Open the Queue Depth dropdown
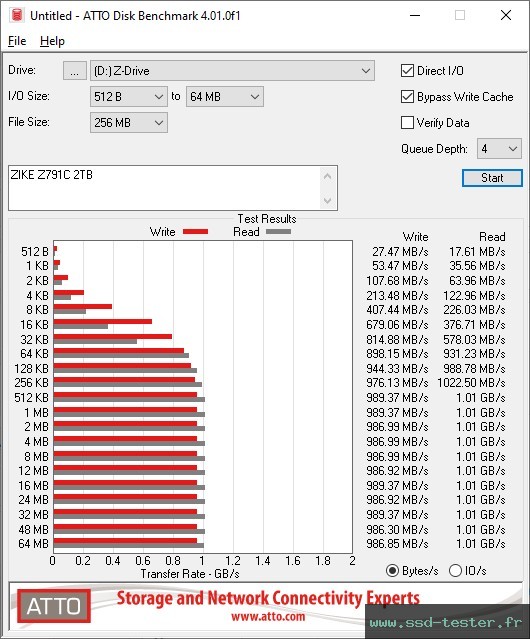Image resolution: width=530 pixels, height=639 pixels. pos(499,149)
